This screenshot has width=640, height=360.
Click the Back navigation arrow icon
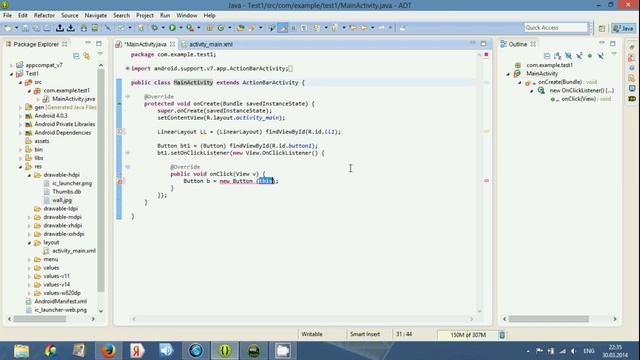pos(364,28)
